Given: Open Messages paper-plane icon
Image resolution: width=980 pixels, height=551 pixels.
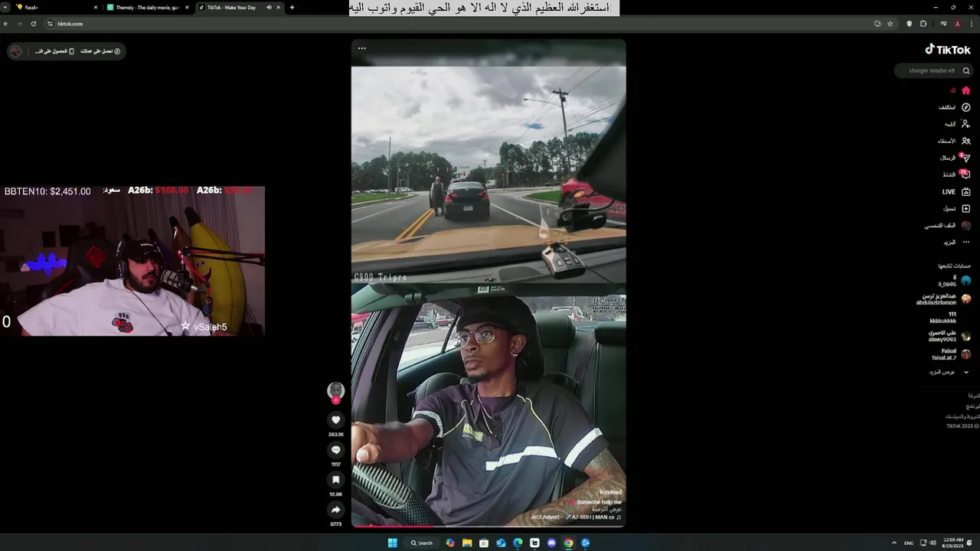Looking at the screenshot, I should (966, 158).
